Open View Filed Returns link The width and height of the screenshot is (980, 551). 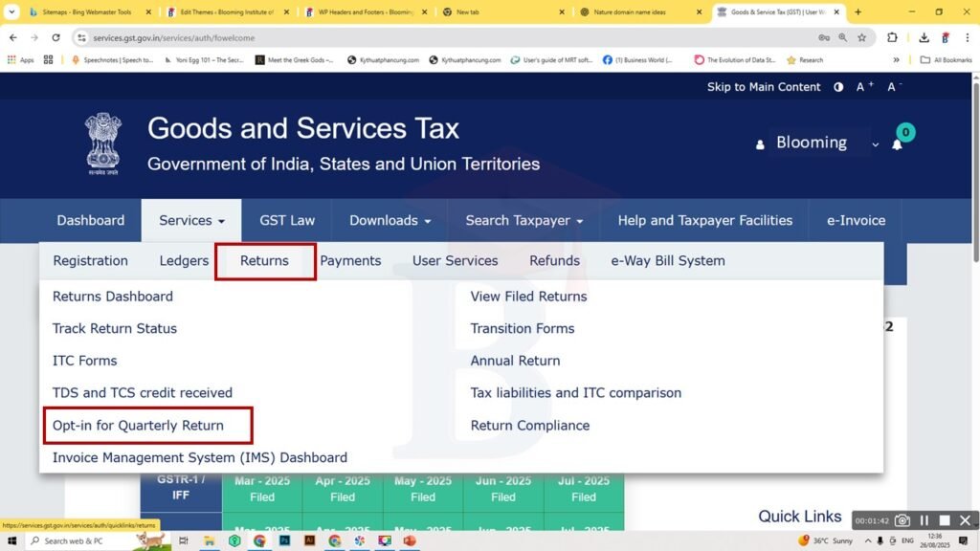pos(528,297)
